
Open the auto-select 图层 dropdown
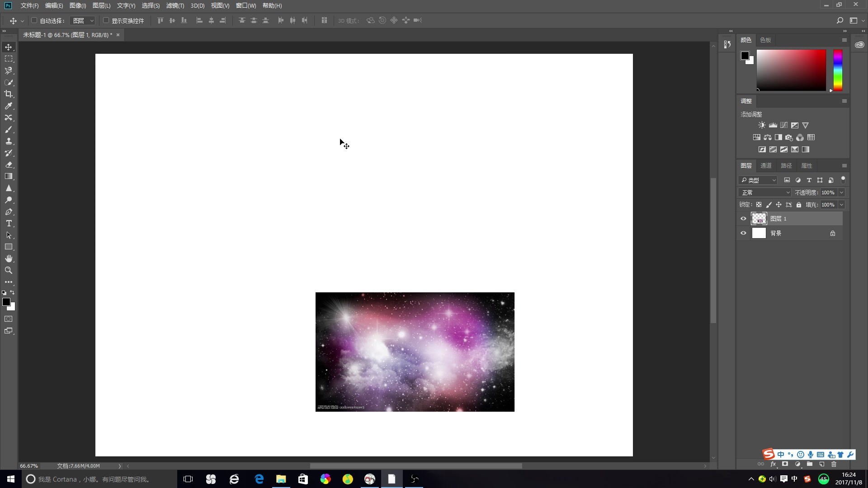pyautogui.click(x=83, y=21)
